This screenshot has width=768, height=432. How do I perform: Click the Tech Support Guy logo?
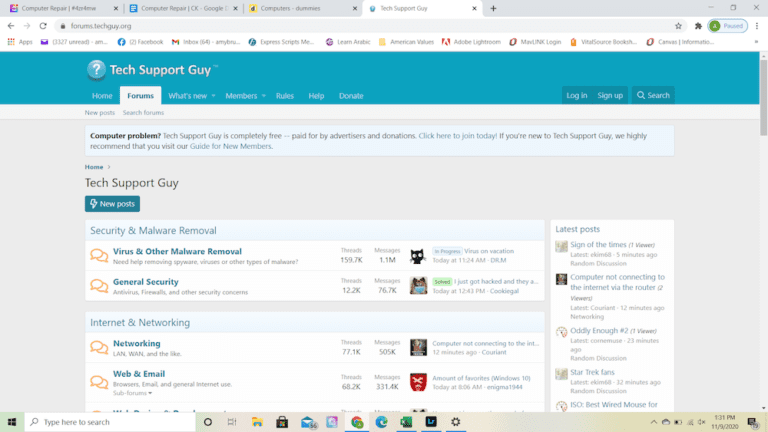(151, 69)
